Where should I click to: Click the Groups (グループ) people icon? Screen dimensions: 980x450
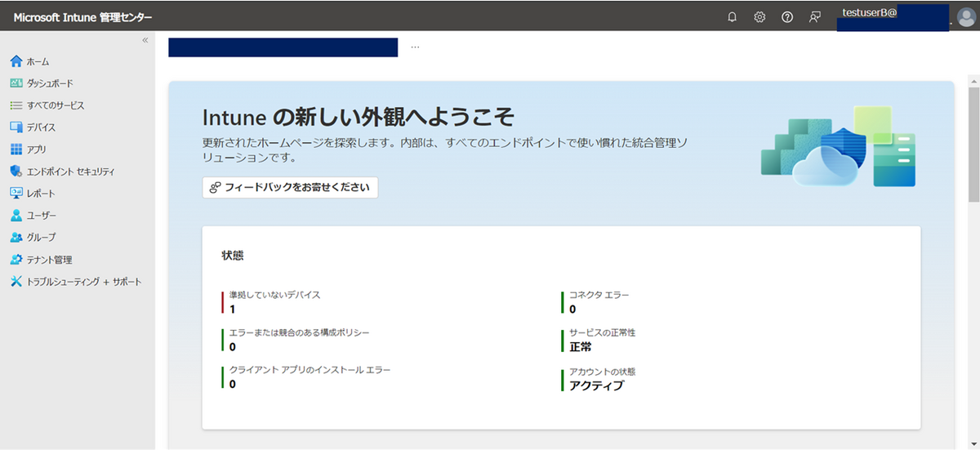[16, 238]
